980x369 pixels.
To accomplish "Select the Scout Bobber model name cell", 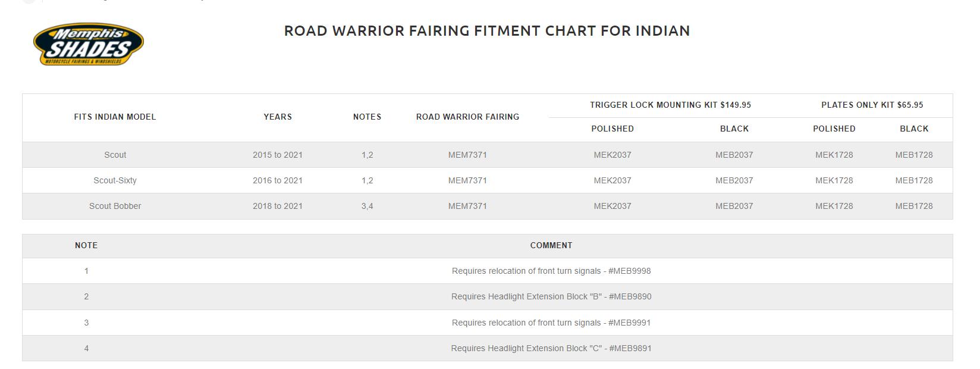I will 115,206.
